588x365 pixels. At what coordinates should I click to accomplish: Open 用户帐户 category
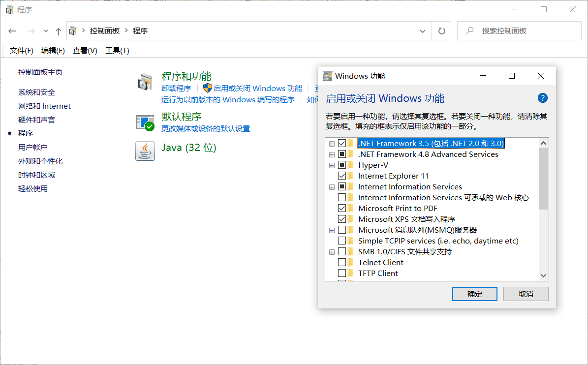pyautogui.click(x=32, y=147)
